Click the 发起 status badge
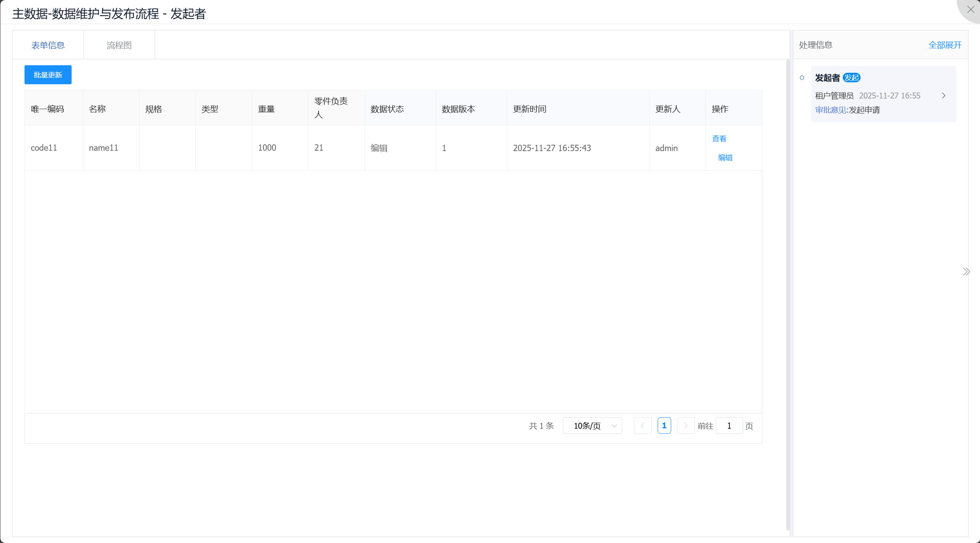980x543 pixels. pyautogui.click(x=851, y=78)
